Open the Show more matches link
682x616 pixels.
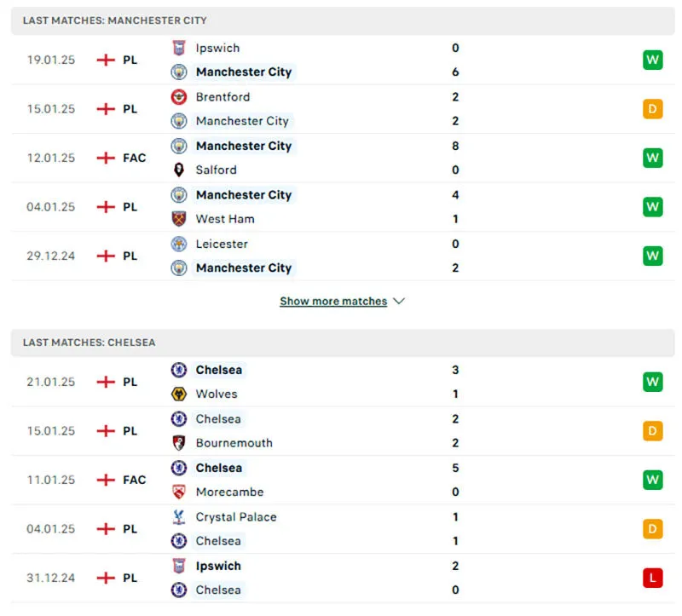pos(333,302)
